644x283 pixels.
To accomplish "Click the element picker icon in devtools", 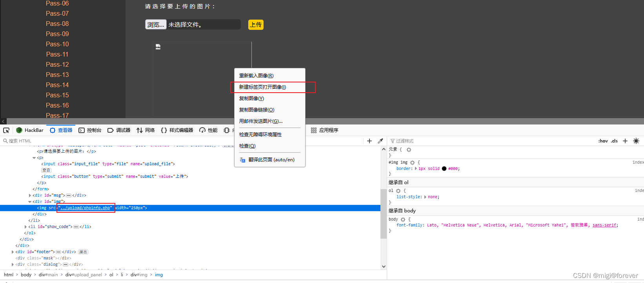I will pos(6,130).
